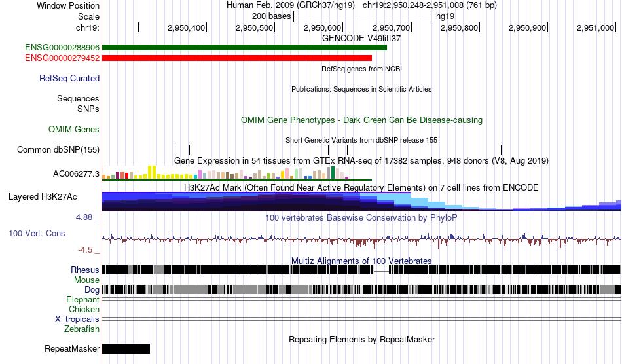Click the GENCODE V49lift37 track title

(361, 39)
